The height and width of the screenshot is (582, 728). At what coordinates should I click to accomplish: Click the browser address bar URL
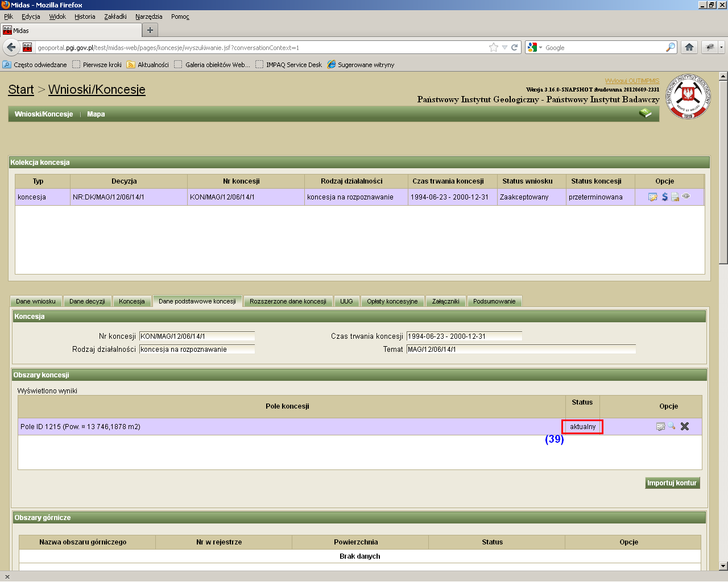point(262,48)
